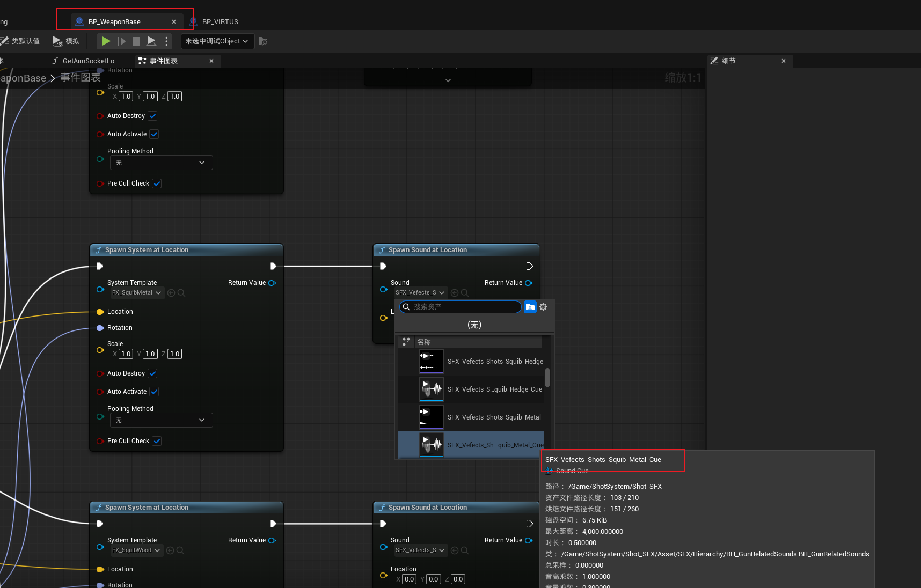Click the Eject button in play controls

(152, 41)
